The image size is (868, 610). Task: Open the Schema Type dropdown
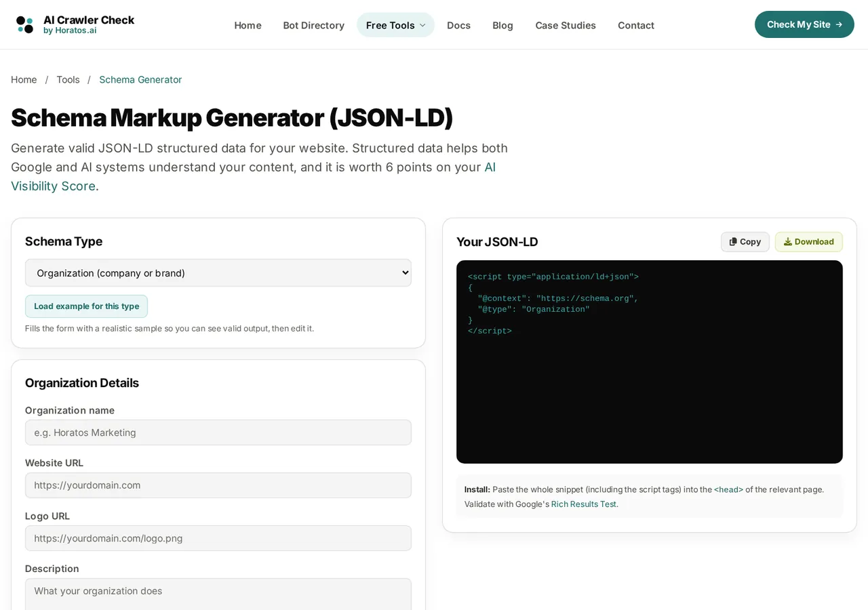tap(218, 272)
